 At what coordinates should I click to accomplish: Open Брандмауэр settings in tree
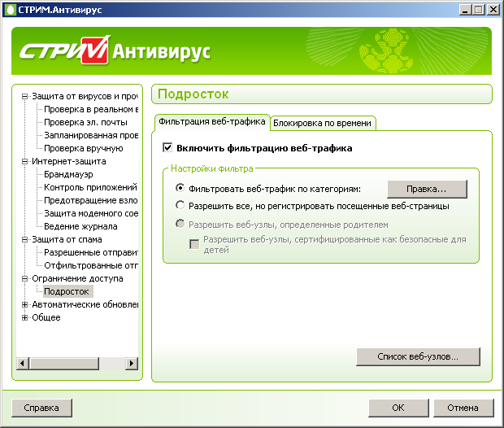click(x=68, y=174)
